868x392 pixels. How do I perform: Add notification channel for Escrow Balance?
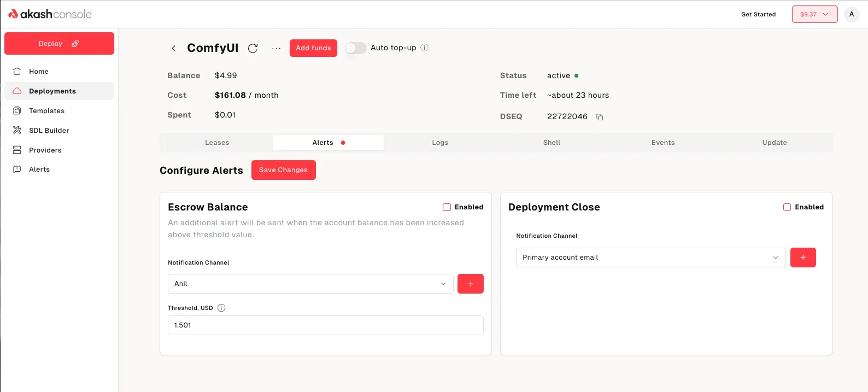(x=470, y=284)
